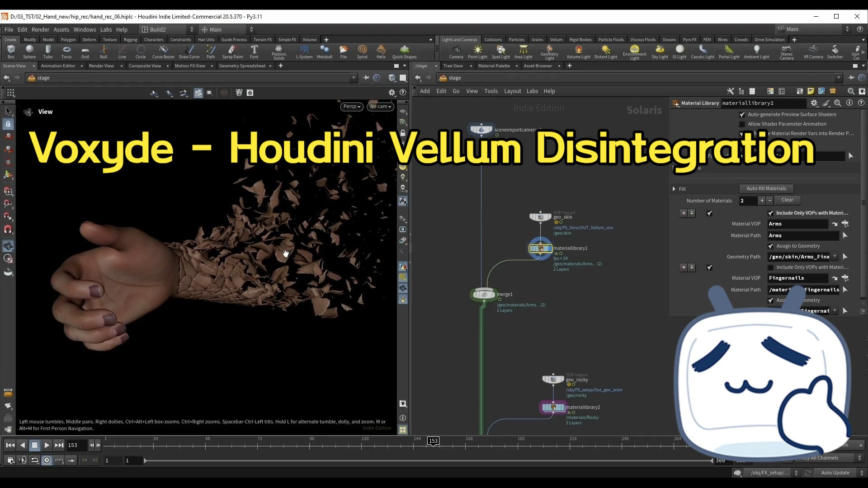Screen dimensions: 868x488
Task: Create a Grid primitive
Action: 85,52
